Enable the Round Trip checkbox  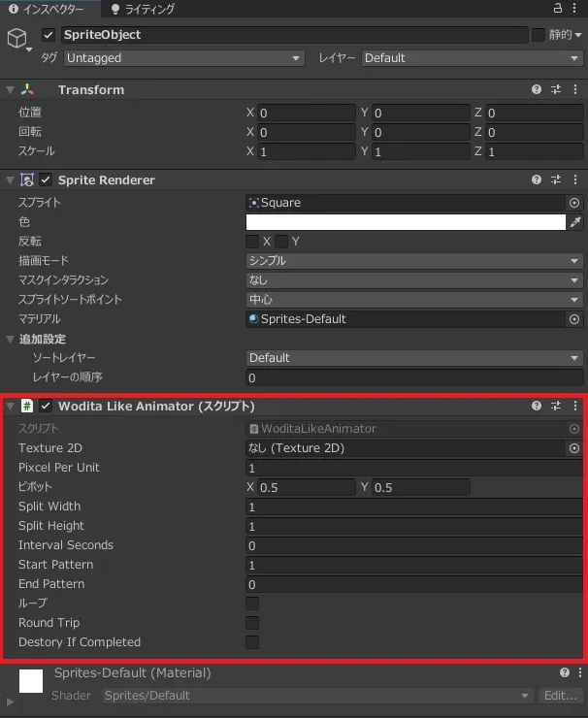pos(252,623)
